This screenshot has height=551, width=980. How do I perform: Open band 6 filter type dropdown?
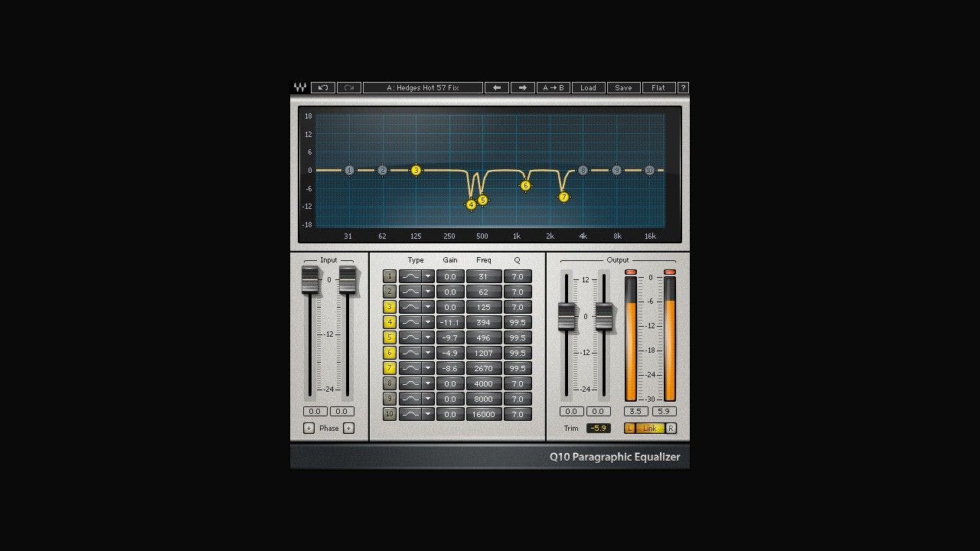pos(428,353)
